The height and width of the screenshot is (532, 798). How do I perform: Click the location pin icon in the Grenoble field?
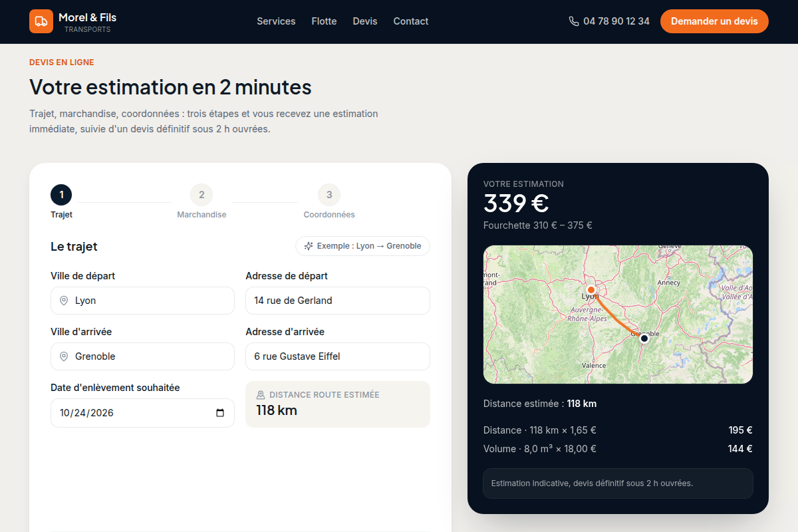click(64, 356)
